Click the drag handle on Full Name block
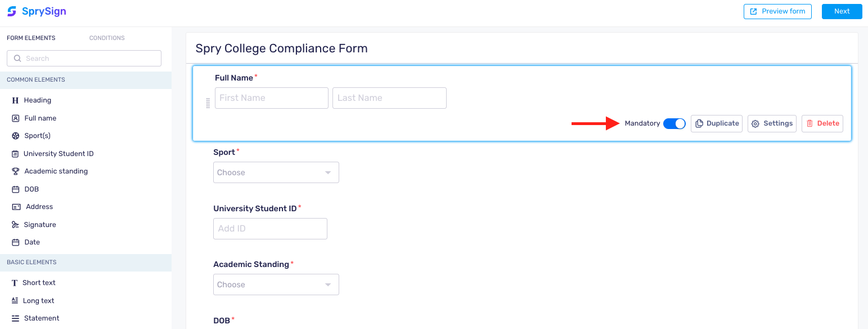The width and height of the screenshot is (868, 329). pyautogui.click(x=208, y=103)
